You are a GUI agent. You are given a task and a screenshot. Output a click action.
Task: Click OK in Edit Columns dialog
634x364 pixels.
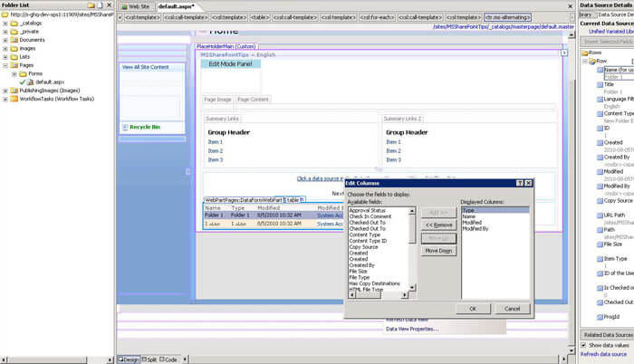(473, 309)
